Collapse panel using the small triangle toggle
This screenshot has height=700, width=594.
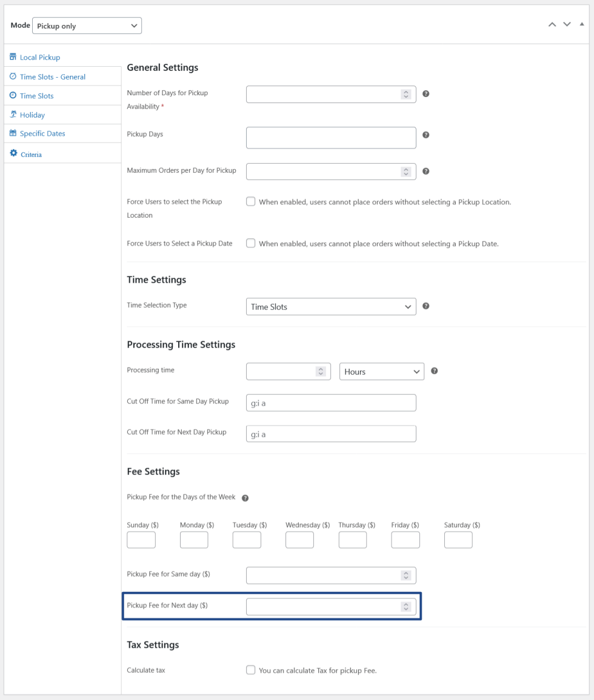click(582, 24)
